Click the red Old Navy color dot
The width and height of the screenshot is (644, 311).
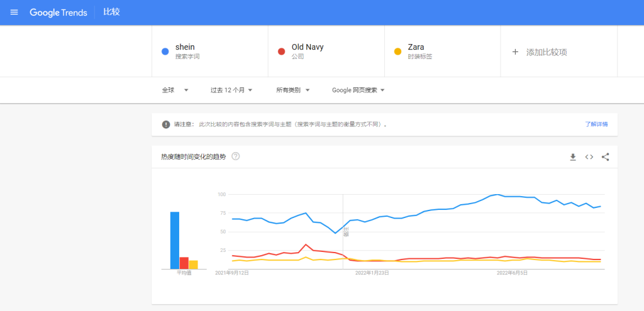(x=281, y=52)
